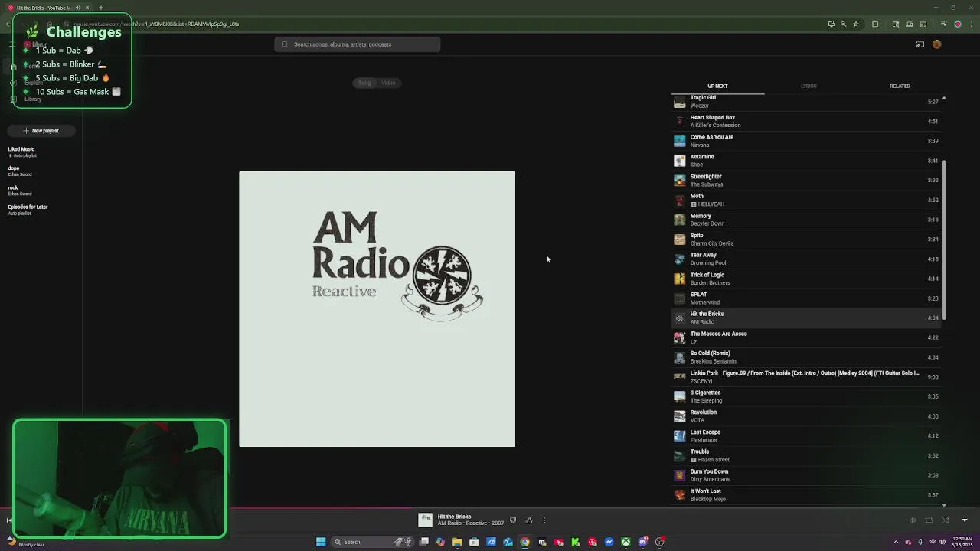The height and width of the screenshot is (551, 980).
Task: Play Trick of Logic by Burden Brothers
Action: [x=807, y=279]
